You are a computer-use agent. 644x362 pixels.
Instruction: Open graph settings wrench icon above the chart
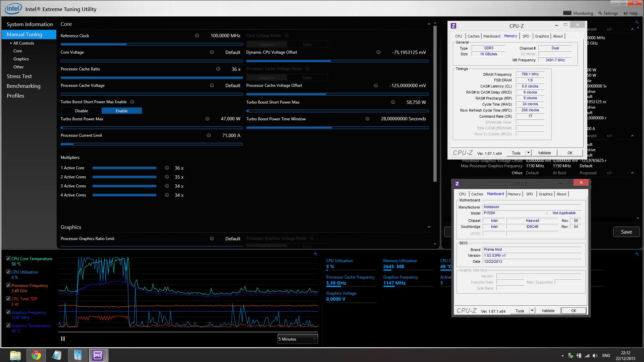[x=315, y=254]
